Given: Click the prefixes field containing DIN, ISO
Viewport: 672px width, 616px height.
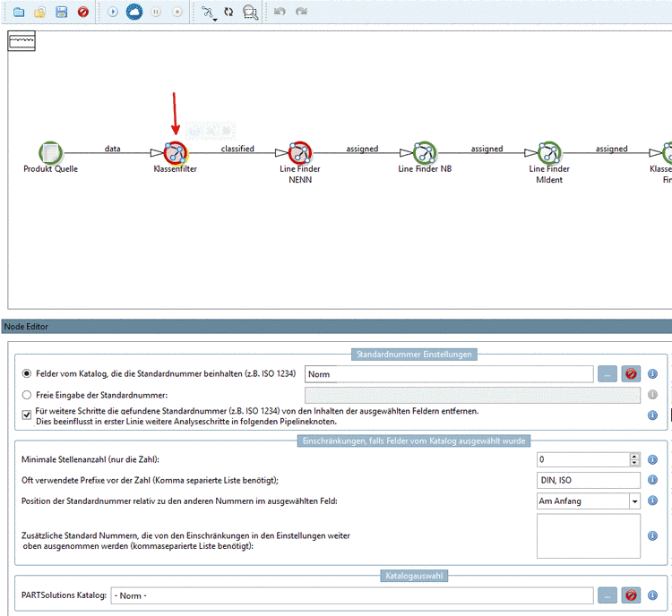Looking at the screenshot, I should [589, 480].
